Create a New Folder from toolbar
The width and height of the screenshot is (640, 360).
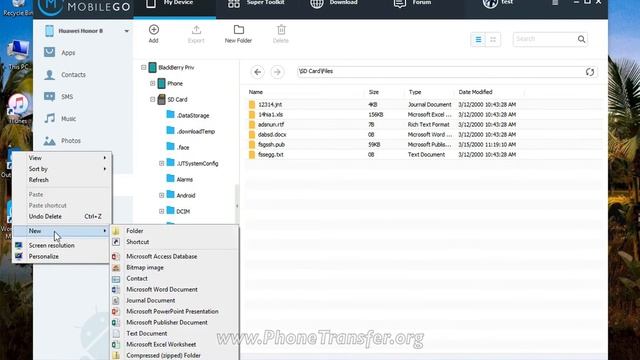tap(238, 34)
